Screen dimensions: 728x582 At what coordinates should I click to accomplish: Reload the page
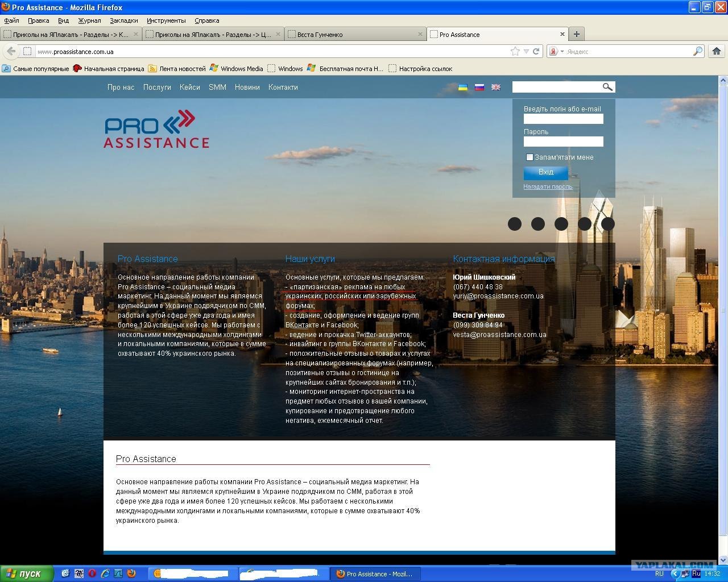536,51
